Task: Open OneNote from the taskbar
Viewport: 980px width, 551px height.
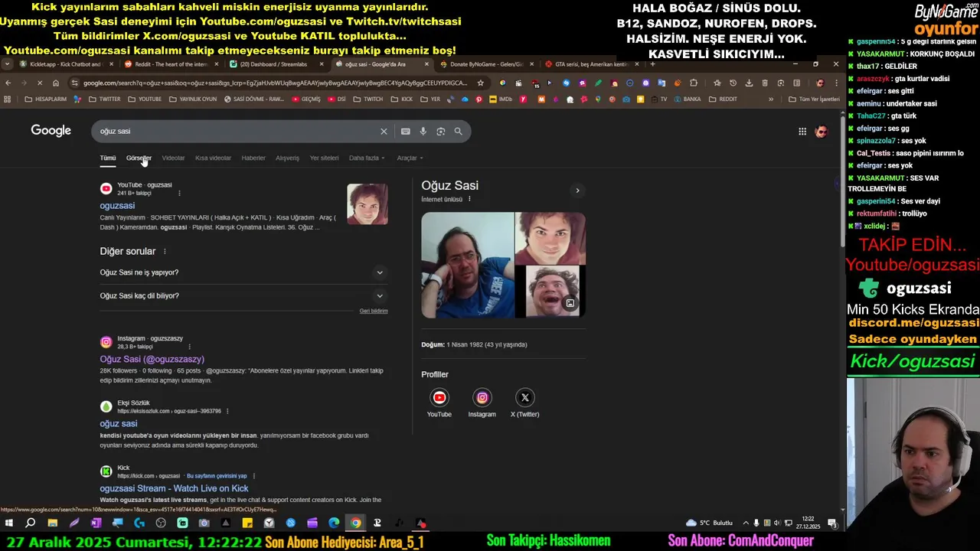Action: tap(96, 523)
